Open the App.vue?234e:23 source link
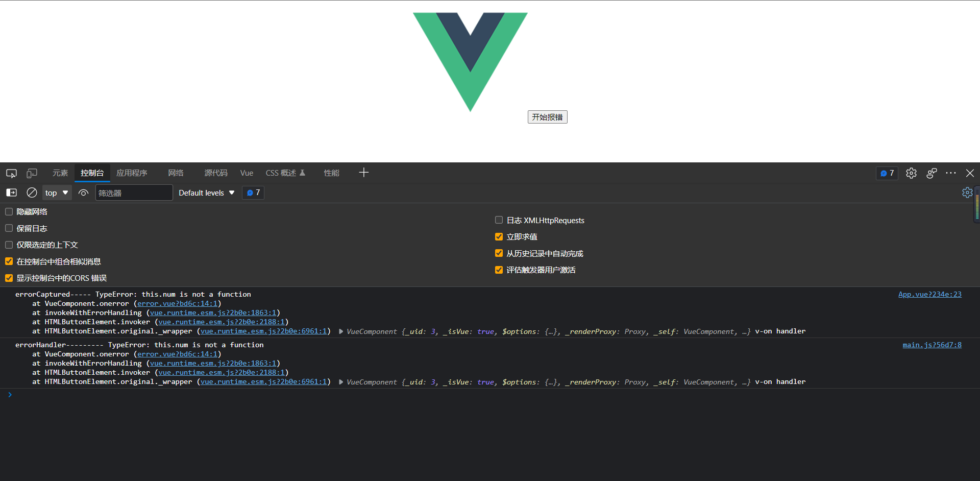The height and width of the screenshot is (481, 980). coord(929,294)
